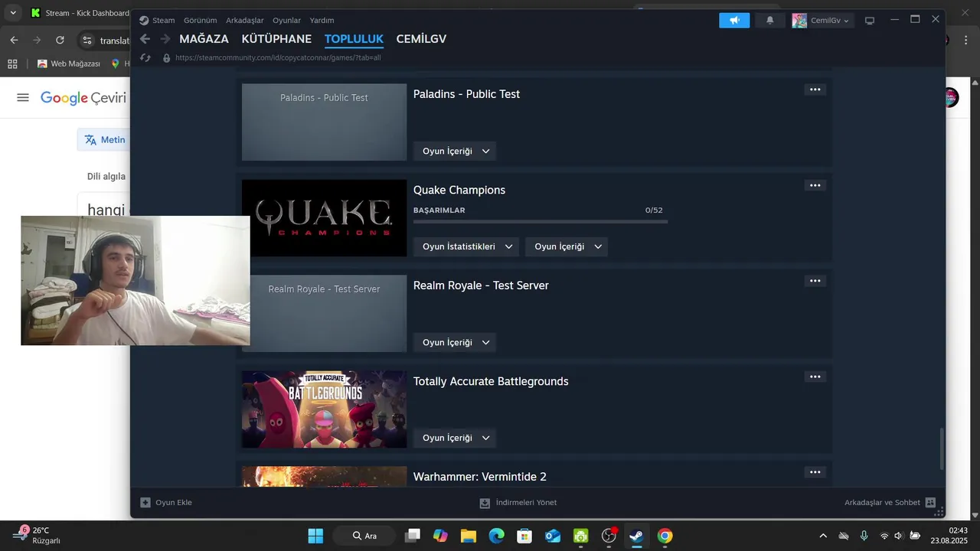The image size is (980, 551).
Task: Click the Metin button in Google Çeviri
Action: [105, 139]
